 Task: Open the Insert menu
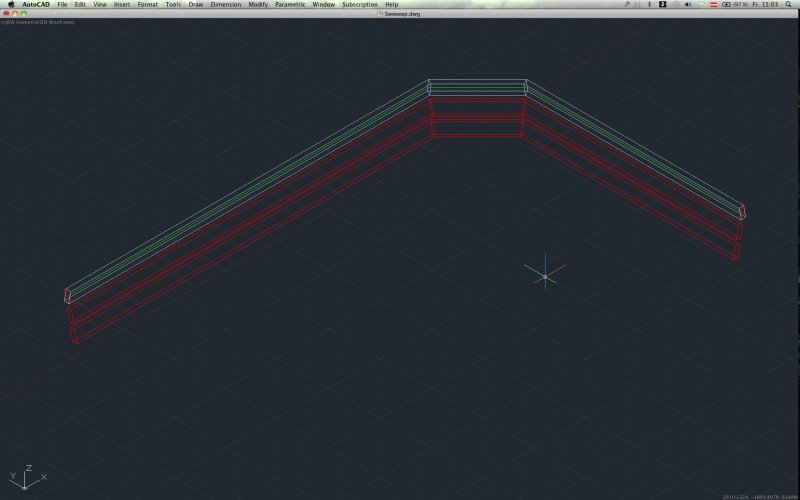(x=122, y=4)
